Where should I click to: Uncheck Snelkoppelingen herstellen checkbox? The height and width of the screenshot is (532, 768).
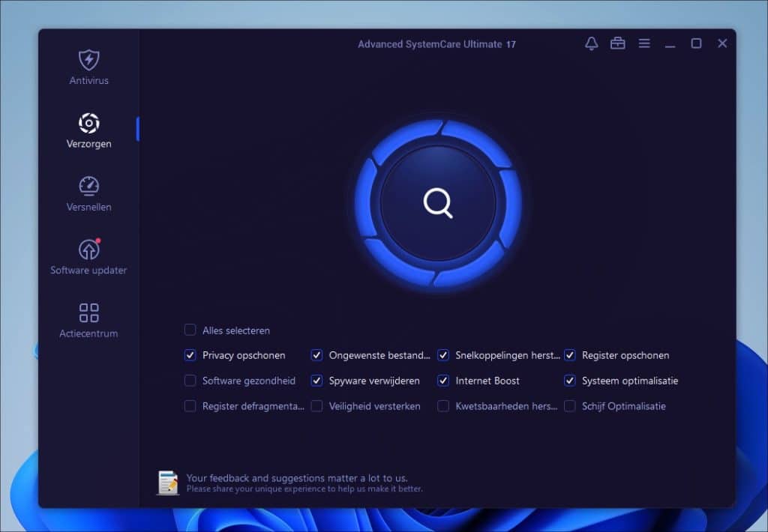(x=442, y=355)
